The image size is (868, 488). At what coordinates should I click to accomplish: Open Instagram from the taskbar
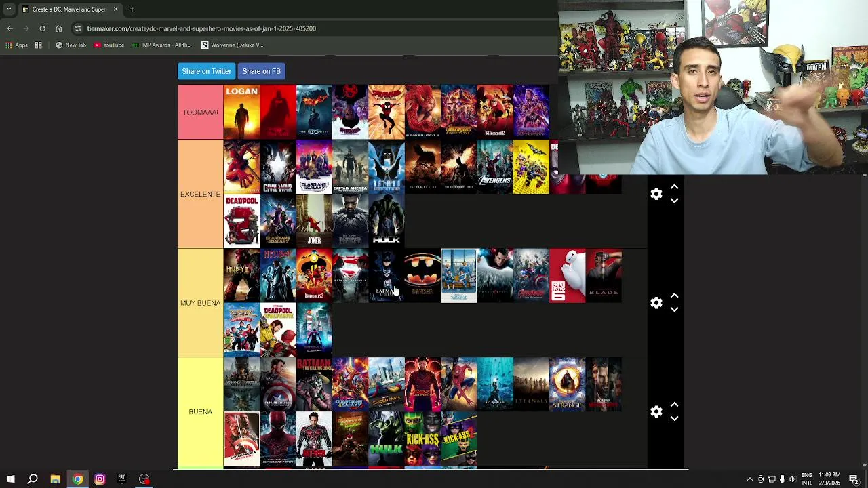click(100, 479)
